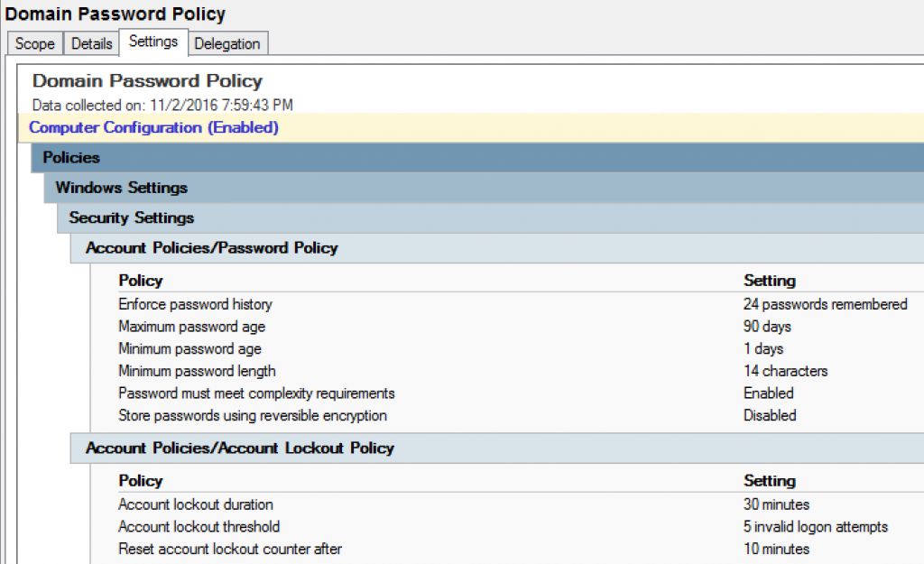Click the 24 passwords remembered value
This screenshot has width=924, height=564.
(x=826, y=304)
